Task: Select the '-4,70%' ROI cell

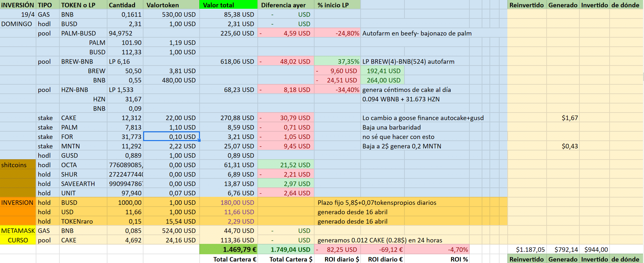Action: point(437,249)
